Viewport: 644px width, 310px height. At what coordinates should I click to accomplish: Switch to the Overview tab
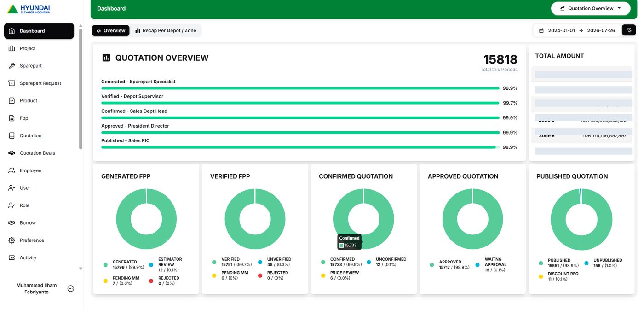click(x=111, y=30)
